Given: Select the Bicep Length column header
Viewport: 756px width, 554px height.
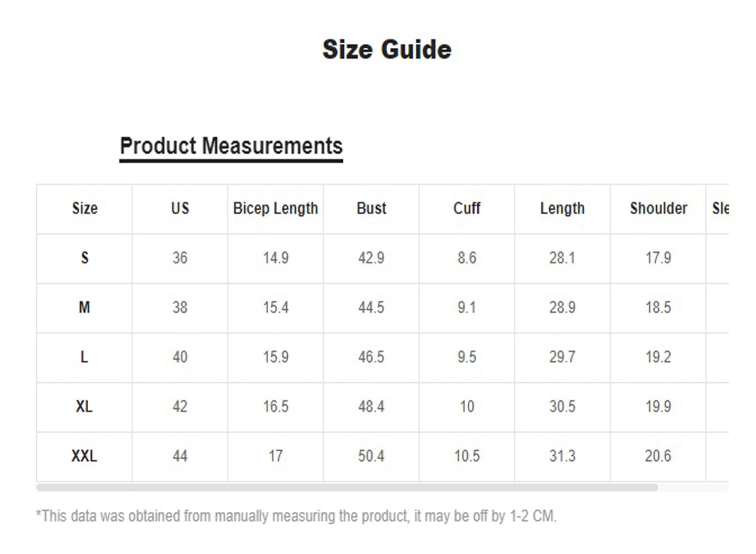Looking at the screenshot, I should point(275,209).
